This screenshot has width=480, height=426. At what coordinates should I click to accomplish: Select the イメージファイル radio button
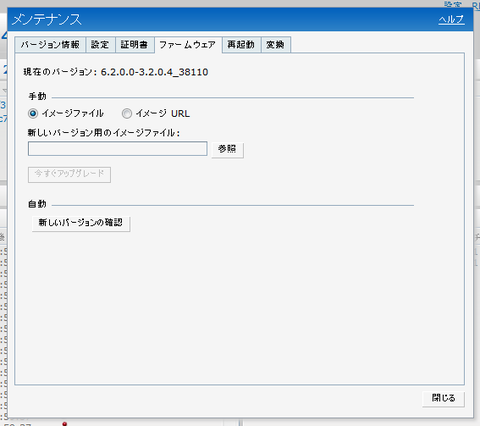pos(33,114)
